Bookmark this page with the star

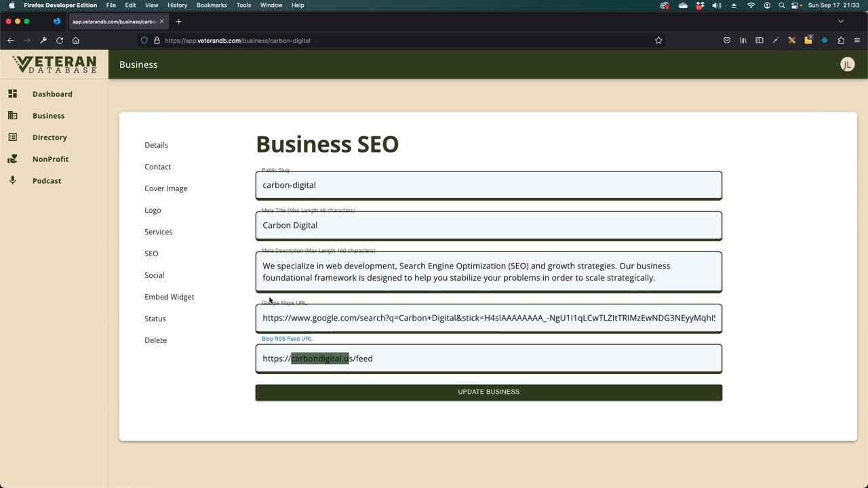coord(658,41)
